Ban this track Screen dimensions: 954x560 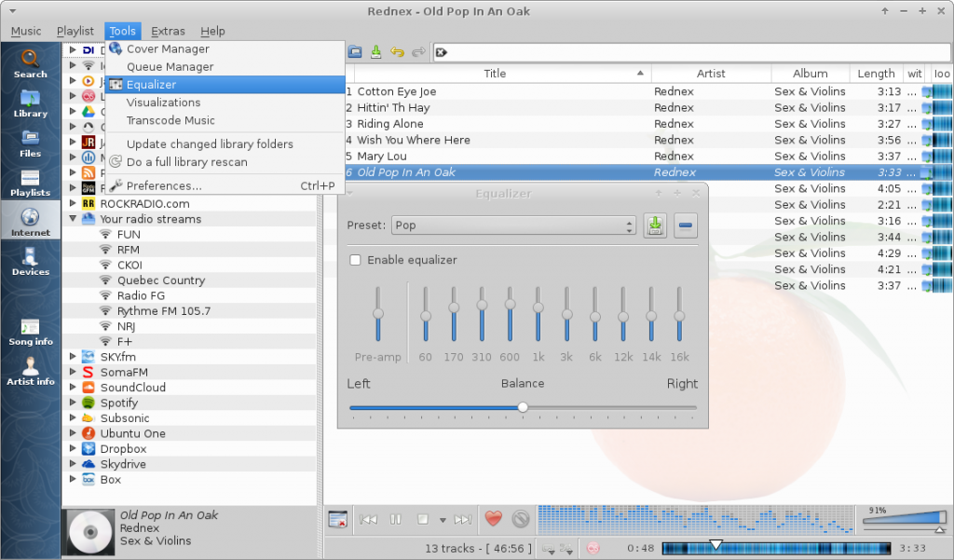520,519
